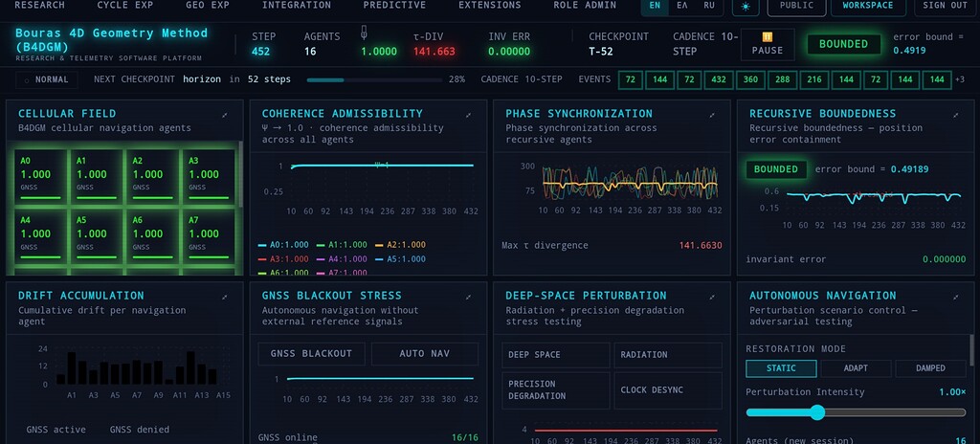980x444 pixels.
Task: Select Static restoration mode
Action: (x=781, y=368)
